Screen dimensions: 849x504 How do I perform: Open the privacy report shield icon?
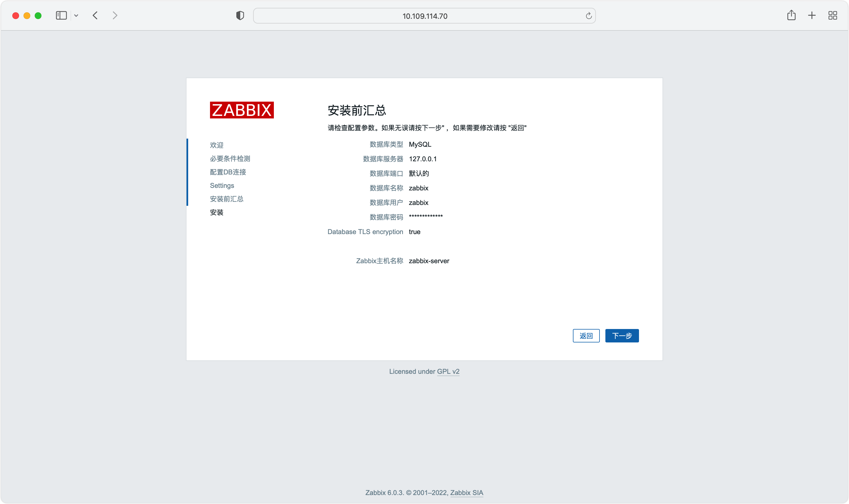[240, 16]
